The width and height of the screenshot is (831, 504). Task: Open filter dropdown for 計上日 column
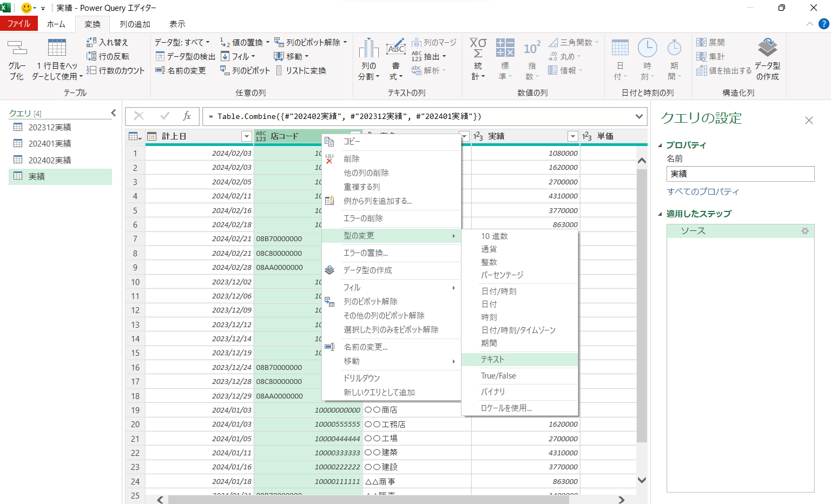(x=247, y=136)
